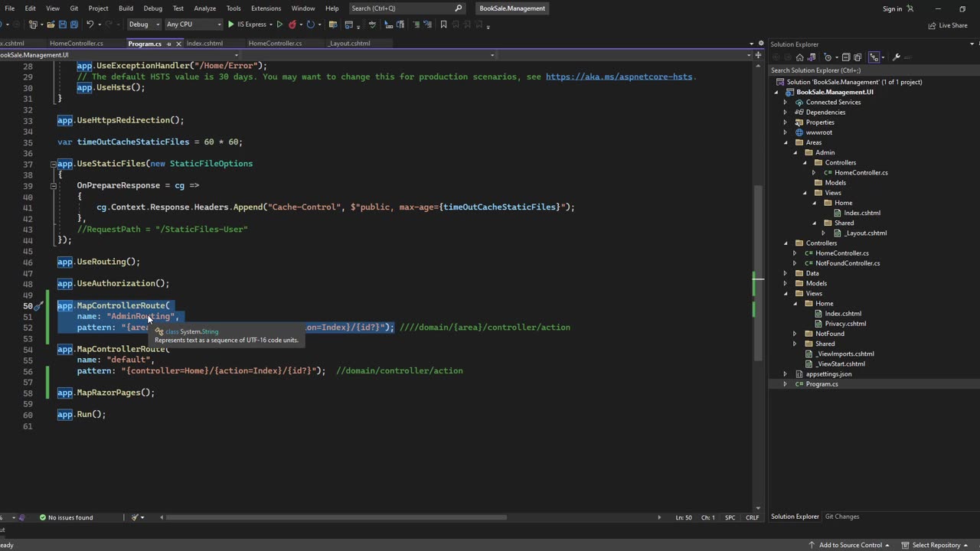
Task: Click the Live Share button
Action: pos(948,25)
